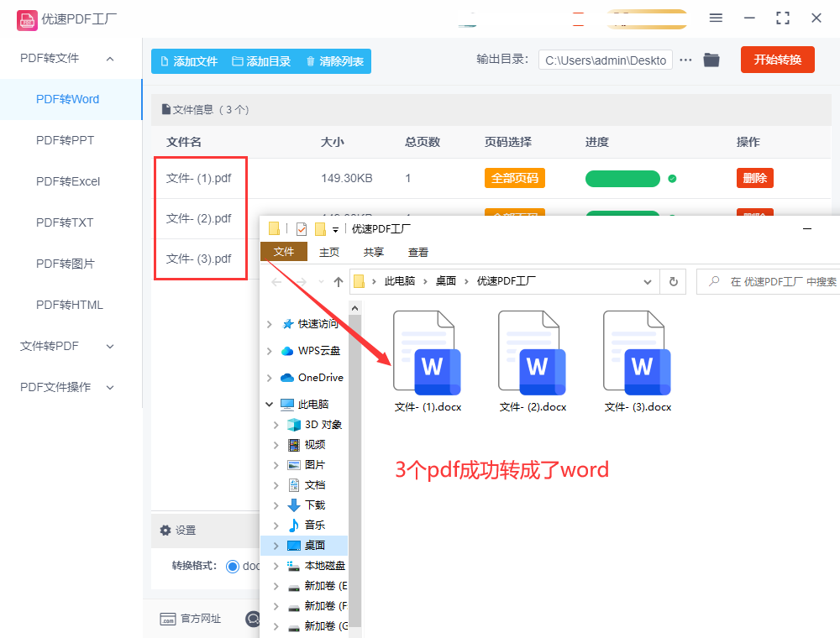Select PDF转图片 in sidebar
The height and width of the screenshot is (638, 840).
coord(66,264)
